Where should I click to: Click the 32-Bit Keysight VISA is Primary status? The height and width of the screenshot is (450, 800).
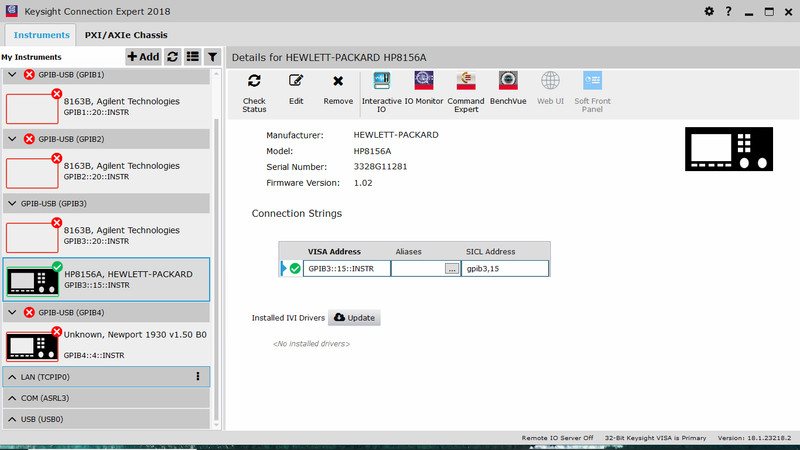click(656, 438)
